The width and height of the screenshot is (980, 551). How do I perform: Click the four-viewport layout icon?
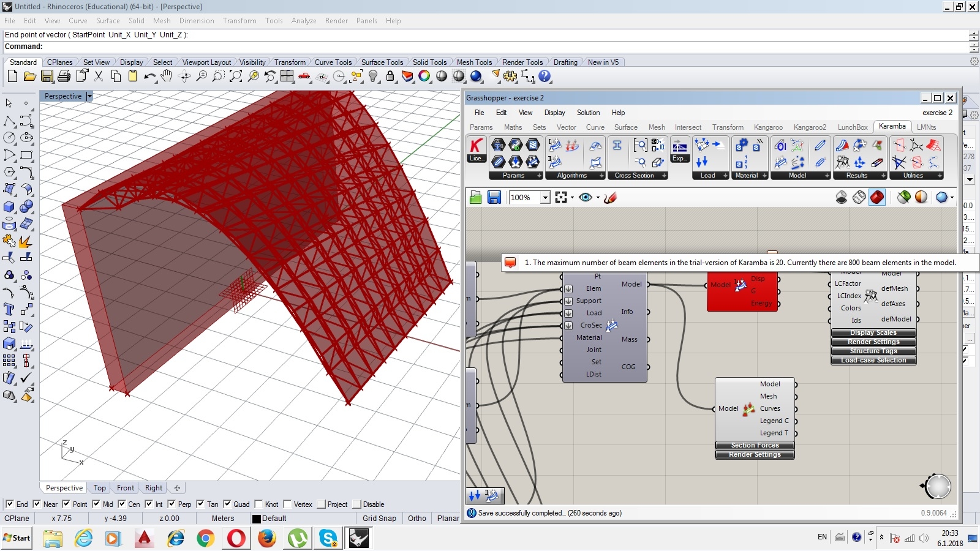click(287, 77)
